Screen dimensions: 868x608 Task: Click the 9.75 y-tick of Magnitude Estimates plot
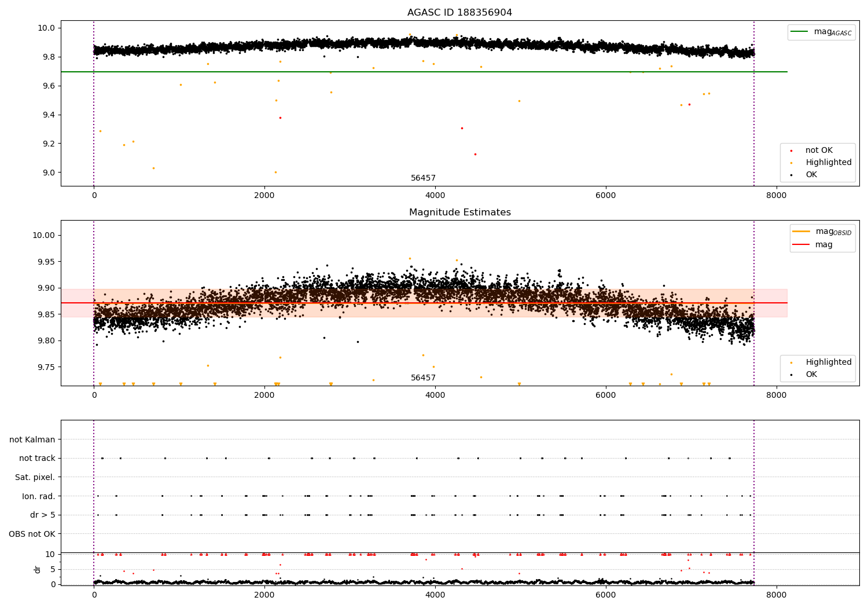point(47,367)
